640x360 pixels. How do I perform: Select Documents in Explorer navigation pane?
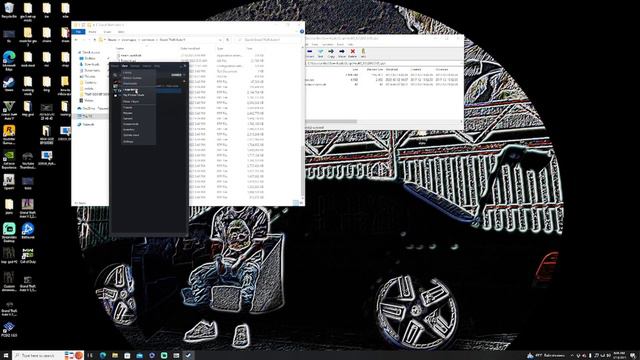pyautogui.click(x=92, y=71)
